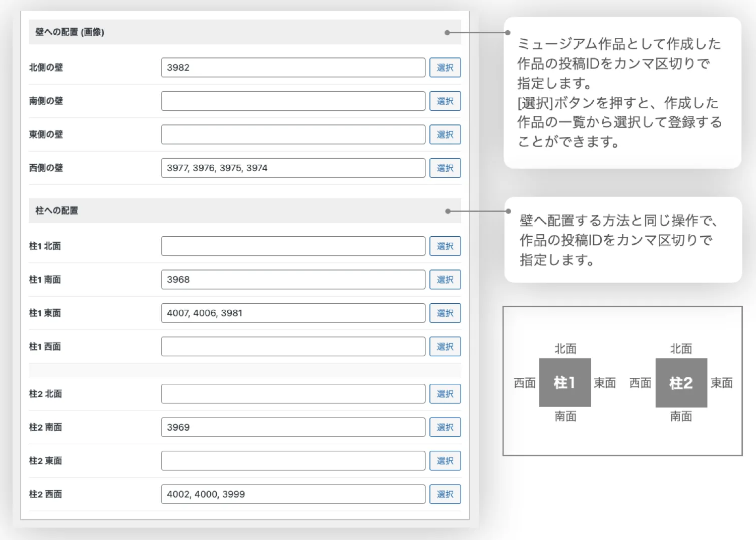The width and height of the screenshot is (756, 540).
Task: Click the gray 柱1 box in diagram
Action: [564, 383]
